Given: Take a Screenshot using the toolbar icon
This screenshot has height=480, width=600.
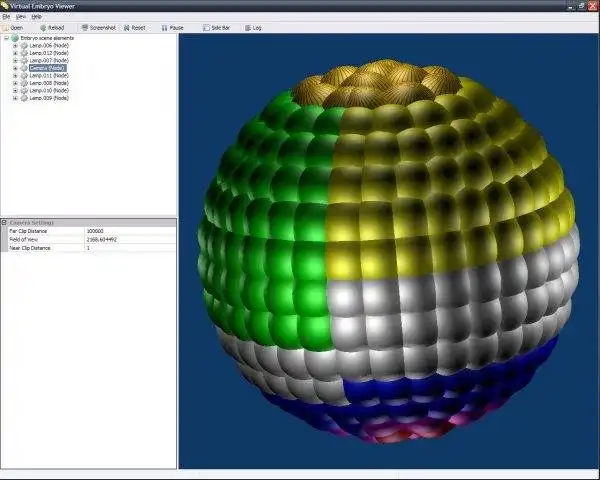Looking at the screenshot, I should (x=85, y=28).
